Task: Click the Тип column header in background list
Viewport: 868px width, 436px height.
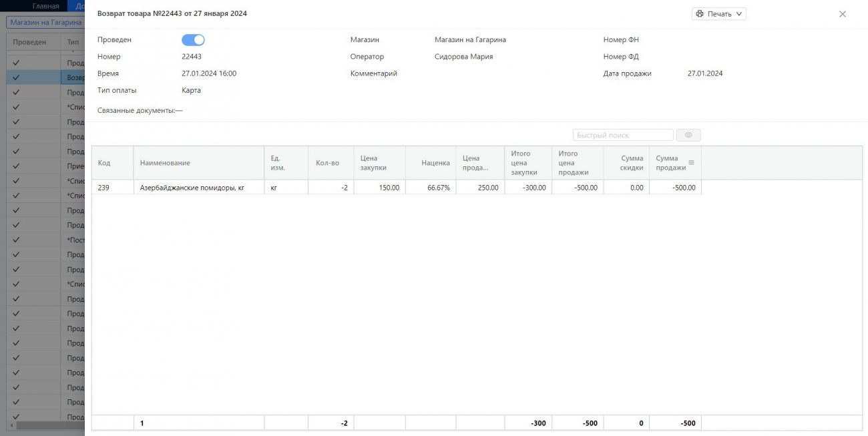Action: (x=73, y=42)
